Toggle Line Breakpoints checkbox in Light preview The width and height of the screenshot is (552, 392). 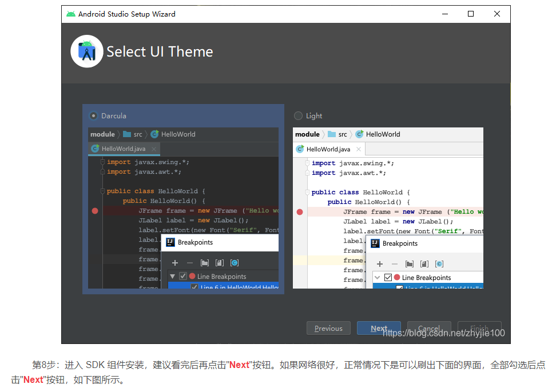coord(388,277)
